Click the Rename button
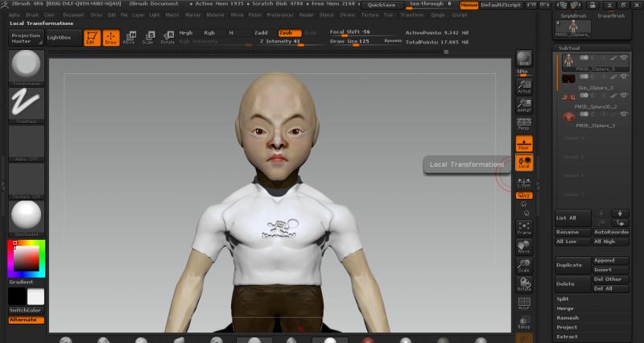Screen dimensions: 644x343 (x=572, y=232)
